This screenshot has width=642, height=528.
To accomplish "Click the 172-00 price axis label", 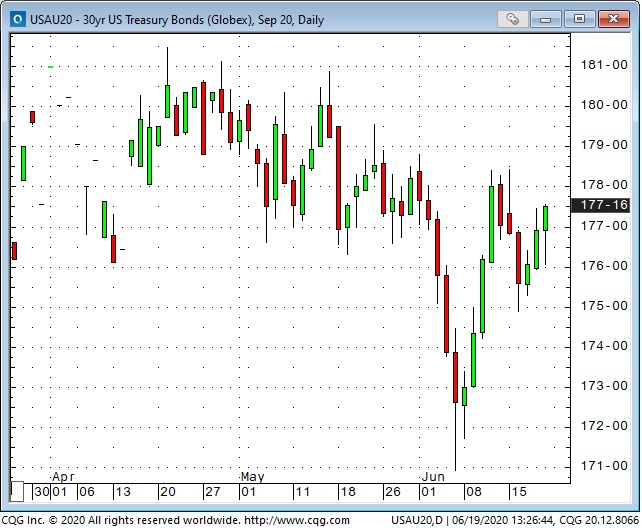I will pyautogui.click(x=604, y=426).
